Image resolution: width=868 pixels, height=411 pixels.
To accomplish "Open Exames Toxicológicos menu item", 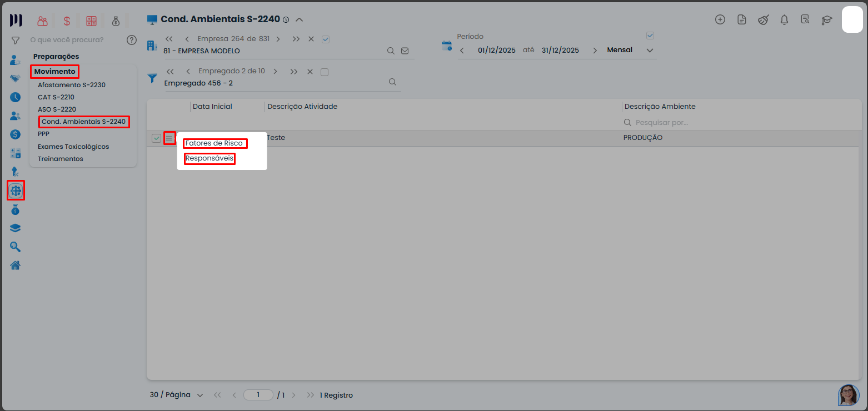I will point(73,147).
